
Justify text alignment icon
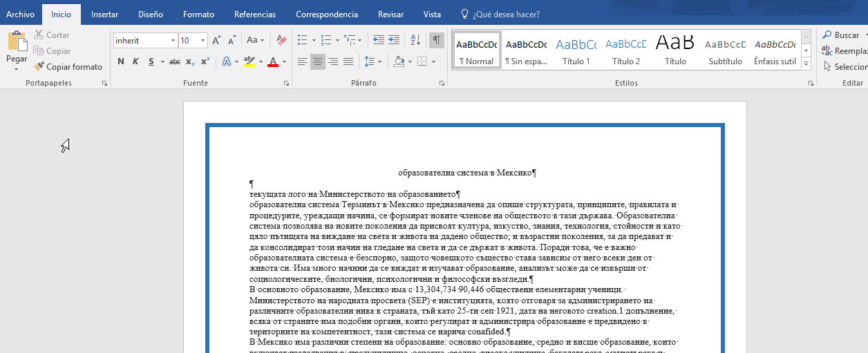[348, 61]
